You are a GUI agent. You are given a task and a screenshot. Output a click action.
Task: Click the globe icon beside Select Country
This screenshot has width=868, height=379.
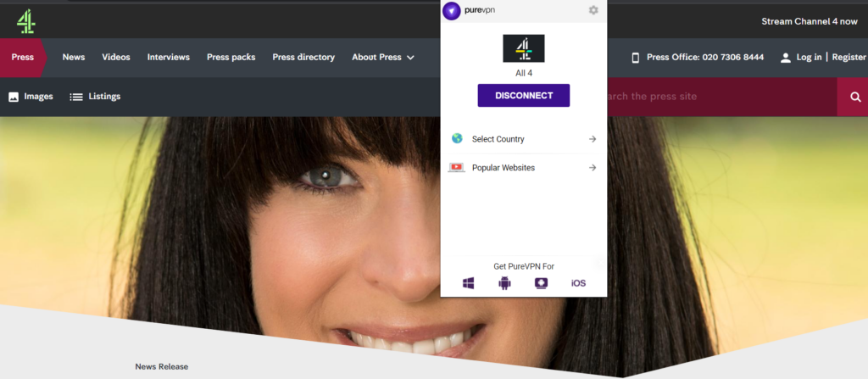click(457, 138)
